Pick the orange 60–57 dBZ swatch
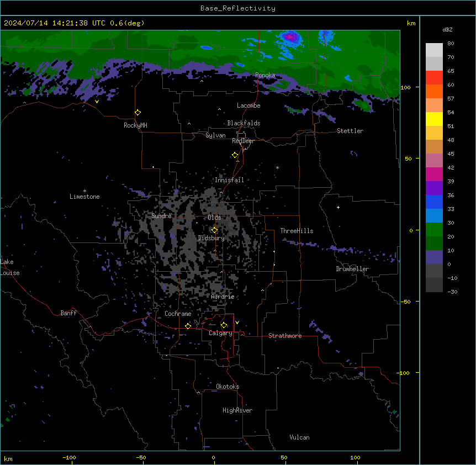The height and width of the screenshot is (465, 476). click(434, 91)
